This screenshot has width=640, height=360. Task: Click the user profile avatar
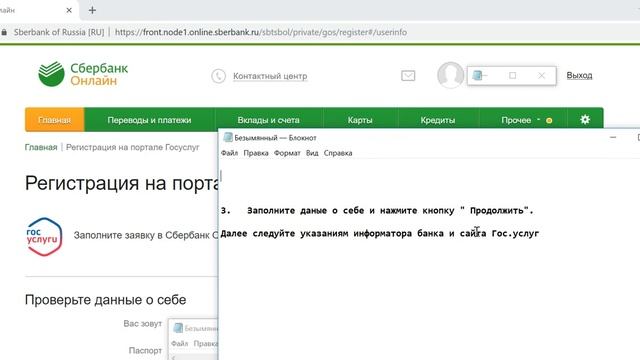[450, 75]
